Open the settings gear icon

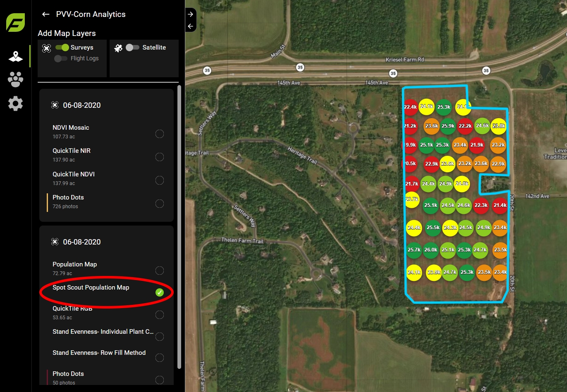16,103
